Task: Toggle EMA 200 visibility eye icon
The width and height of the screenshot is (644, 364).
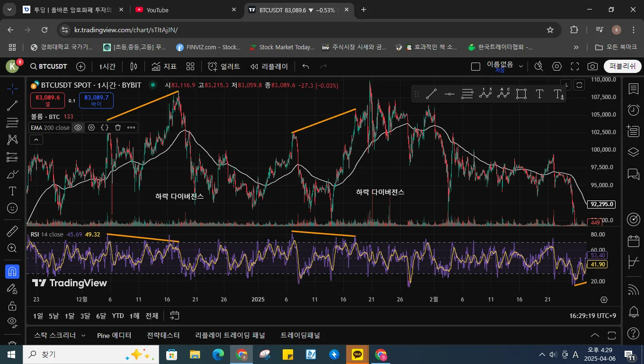Action: point(78,127)
